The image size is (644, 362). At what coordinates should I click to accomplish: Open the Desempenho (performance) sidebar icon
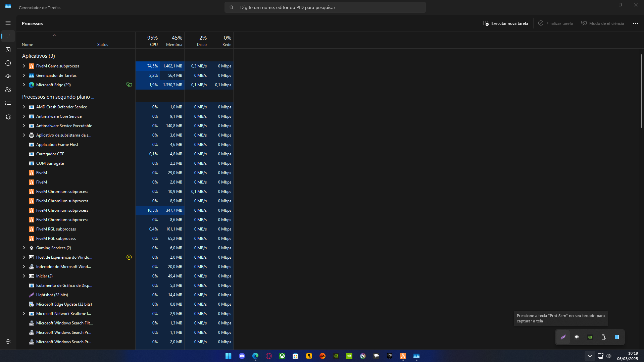(x=8, y=50)
